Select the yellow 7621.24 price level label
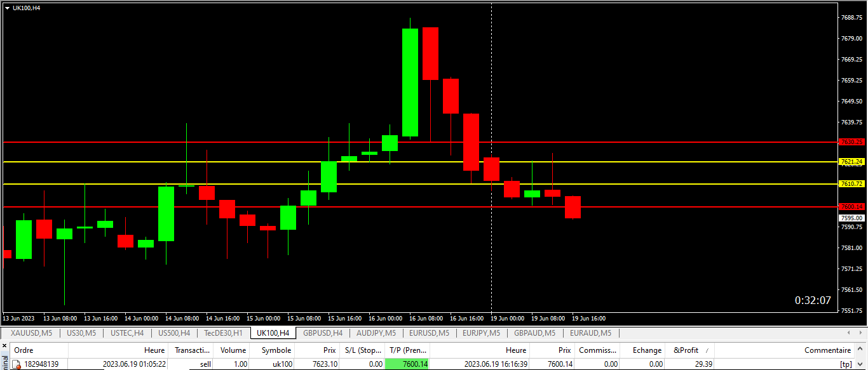868x370 pixels. coord(851,162)
